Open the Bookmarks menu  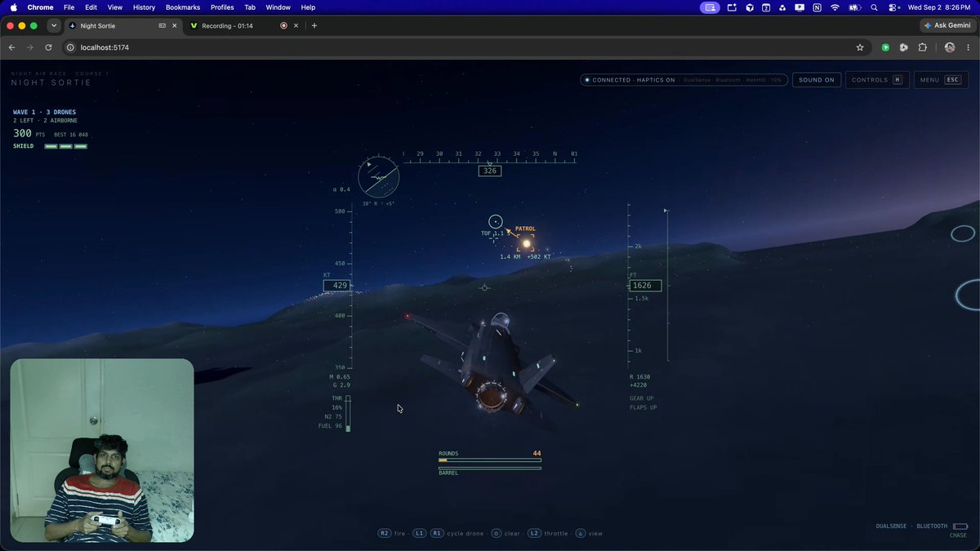[x=183, y=7]
